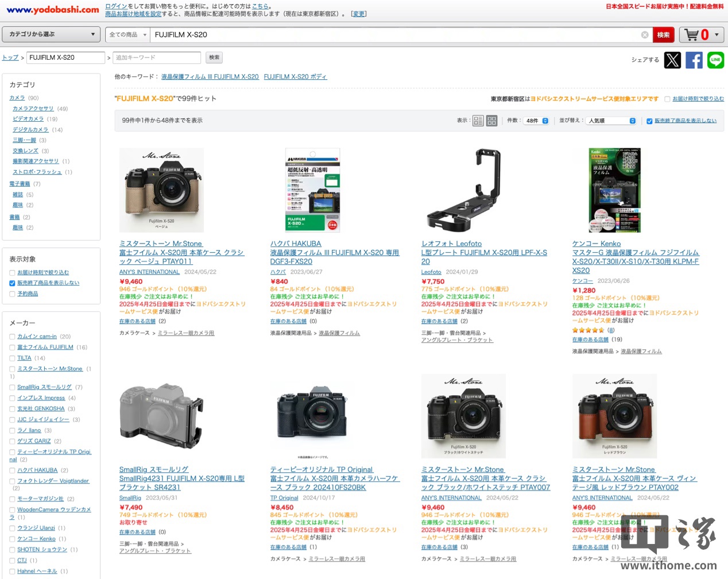The image size is (728, 579).
Task: Click こちら first-time visitor link
Action: pyautogui.click(x=260, y=6)
